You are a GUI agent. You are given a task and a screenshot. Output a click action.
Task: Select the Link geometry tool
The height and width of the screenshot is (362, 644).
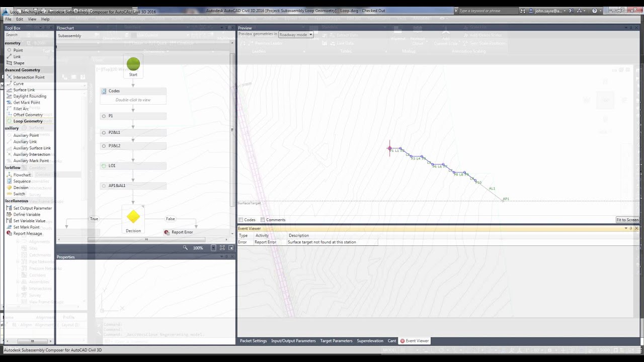click(17, 57)
